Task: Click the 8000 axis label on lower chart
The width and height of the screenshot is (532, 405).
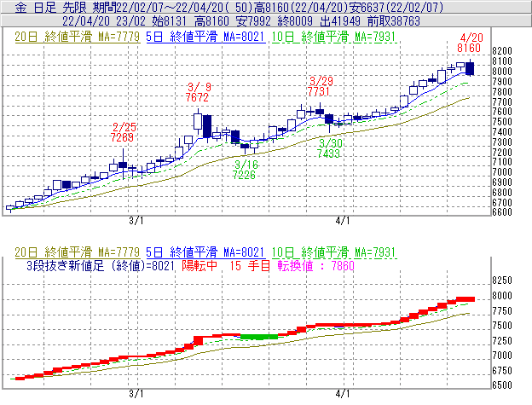Action: pyautogui.click(x=502, y=296)
